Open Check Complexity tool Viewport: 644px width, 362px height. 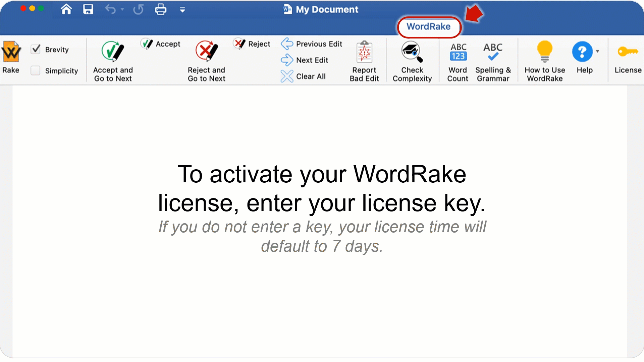(411, 60)
